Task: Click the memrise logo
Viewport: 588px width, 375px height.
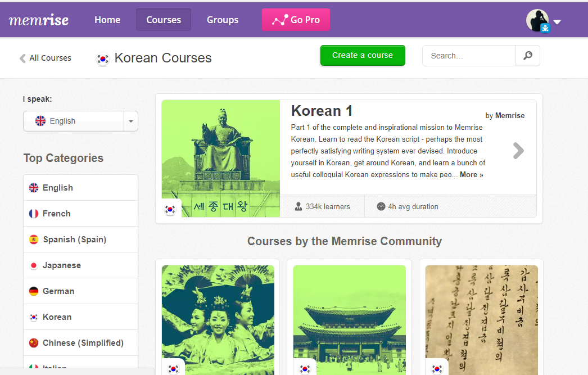Action: pyautogui.click(x=39, y=20)
